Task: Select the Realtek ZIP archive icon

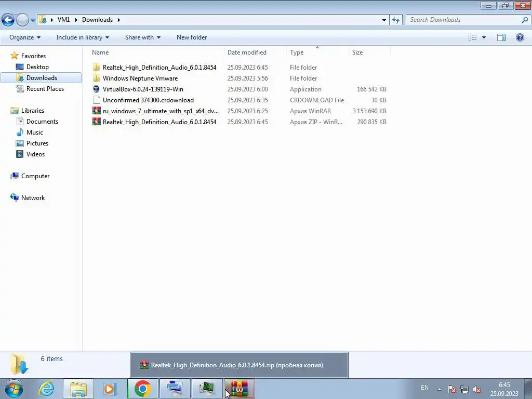Action: coord(96,122)
